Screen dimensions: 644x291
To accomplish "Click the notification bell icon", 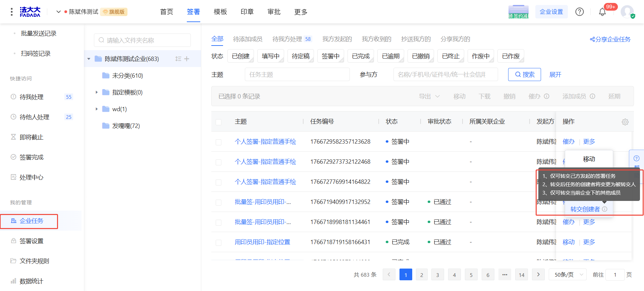I will (602, 12).
